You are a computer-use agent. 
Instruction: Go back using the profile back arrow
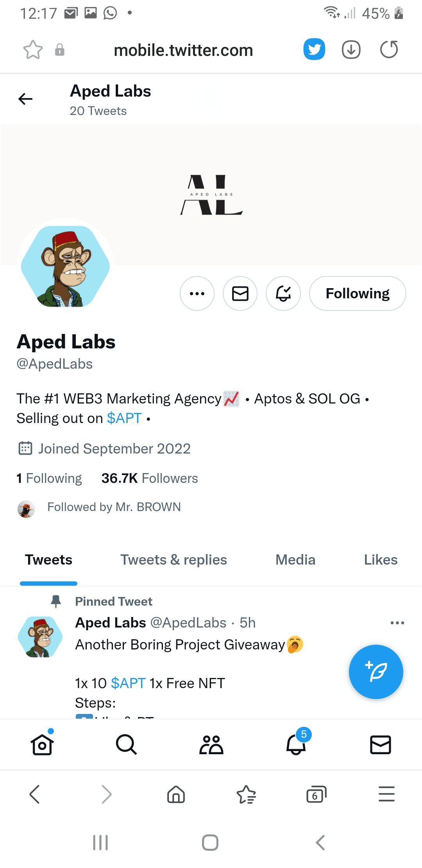click(25, 99)
